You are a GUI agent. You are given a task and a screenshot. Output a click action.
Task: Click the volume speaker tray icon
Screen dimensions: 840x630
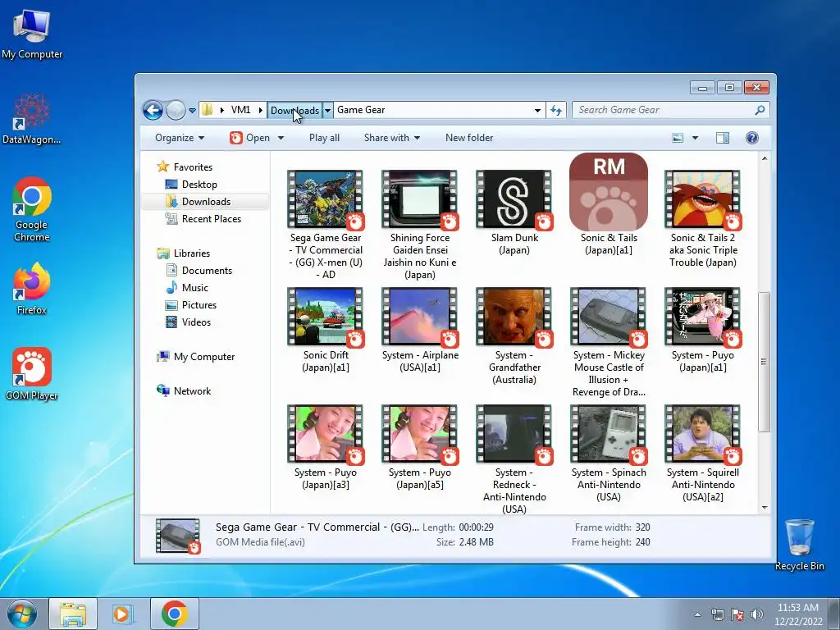(x=757, y=614)
